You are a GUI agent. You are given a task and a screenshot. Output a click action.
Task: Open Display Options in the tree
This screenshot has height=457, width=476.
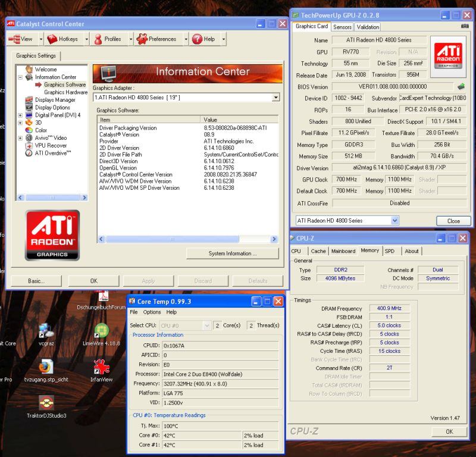(52, 107)
